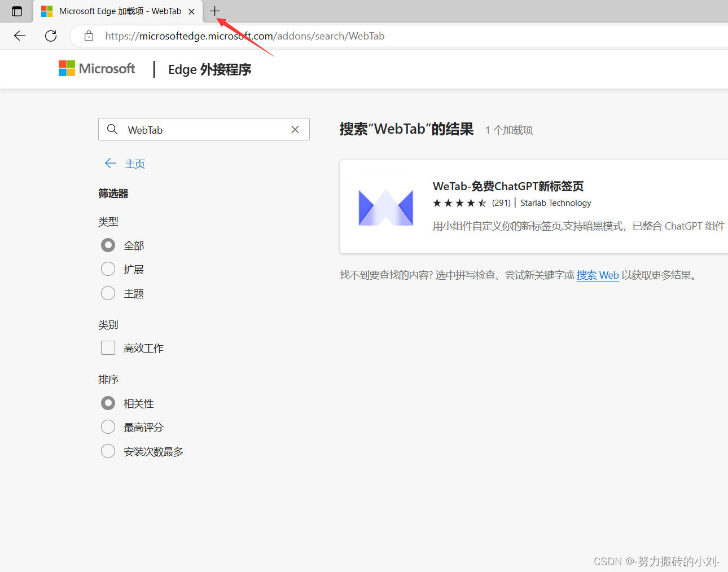Image resolution: width=728 pixels, height=572 pixels.
Task: Go back using browser back arrow
Action: tap(20, 36)
